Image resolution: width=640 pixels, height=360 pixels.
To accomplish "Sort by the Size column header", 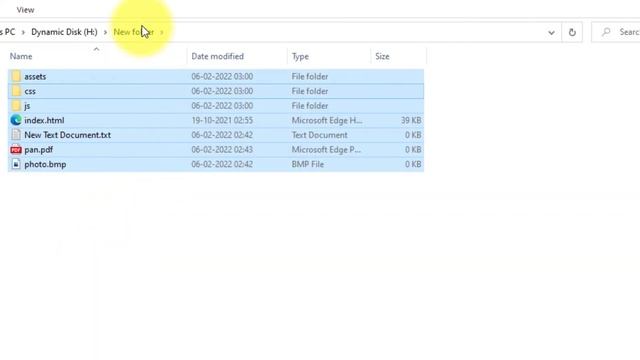I will 382,56.
